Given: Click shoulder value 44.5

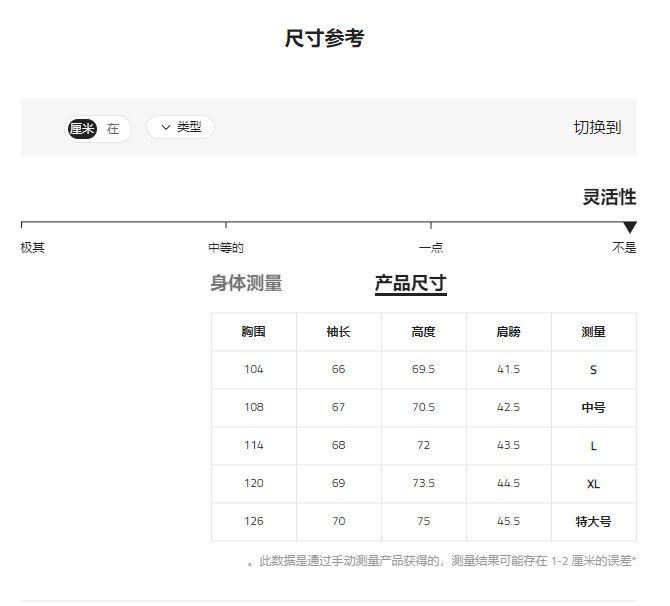Looking at the screenshot, I should click(508, 483).
